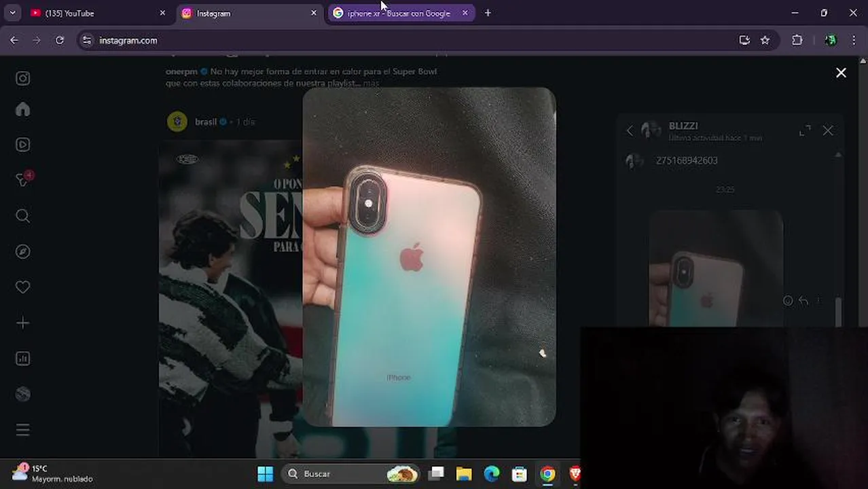Open the More hamburger menu in sidebar

[x=22, y=430]
